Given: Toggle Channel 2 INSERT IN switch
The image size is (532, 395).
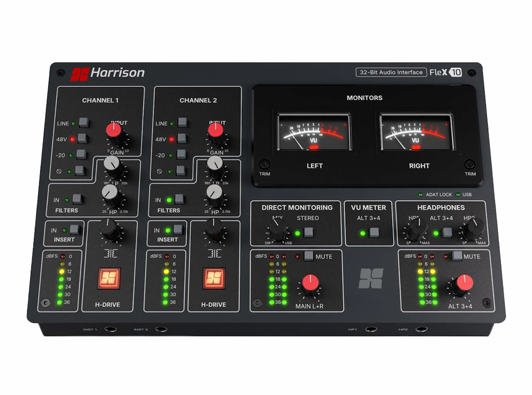Looking at the screenshot, I should (178, 230).
